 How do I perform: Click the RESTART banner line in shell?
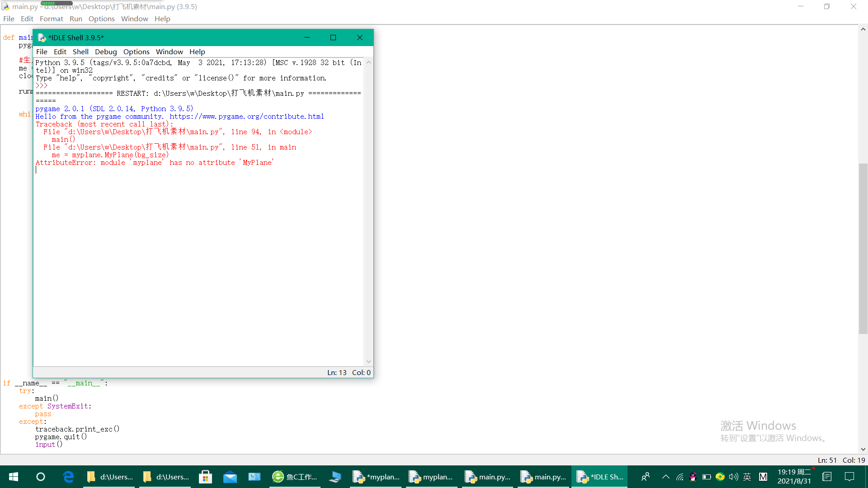click(x=198, y=94)
